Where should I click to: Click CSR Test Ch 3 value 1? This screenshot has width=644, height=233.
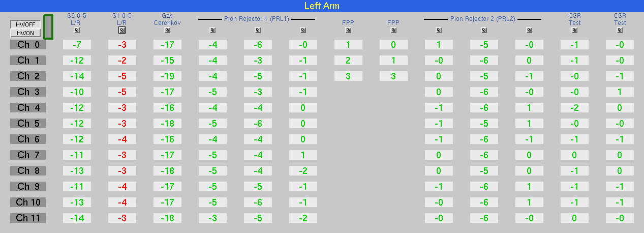(620, 92)
